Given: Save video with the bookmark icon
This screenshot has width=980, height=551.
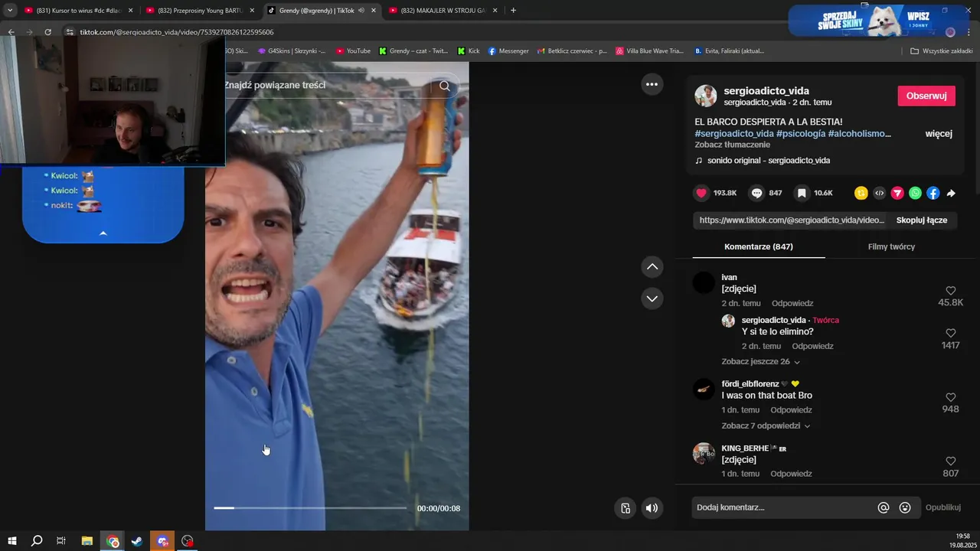Looking at the screenshot, I should 802,194.
